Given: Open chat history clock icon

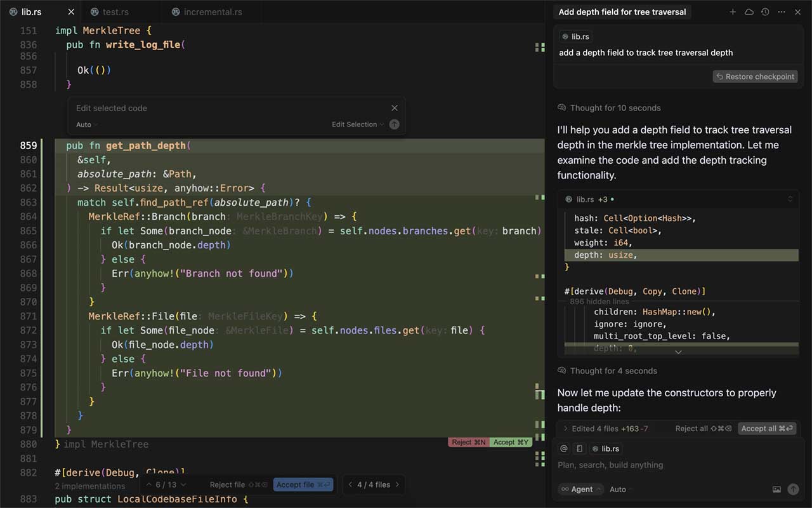Looking at the screenshot, I should coord(765,12).
